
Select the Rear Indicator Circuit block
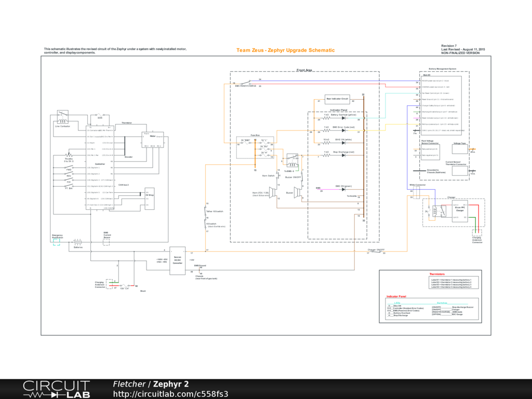point(337,99)
